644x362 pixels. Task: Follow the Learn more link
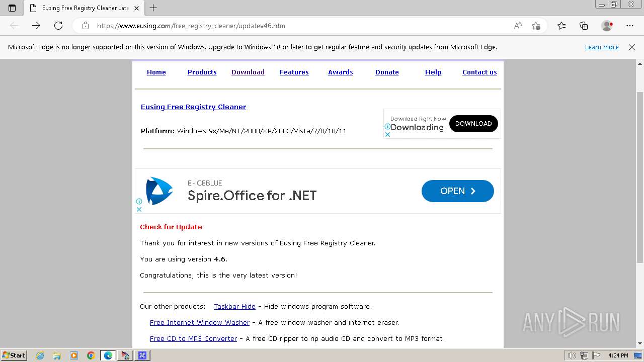point(602,47)
